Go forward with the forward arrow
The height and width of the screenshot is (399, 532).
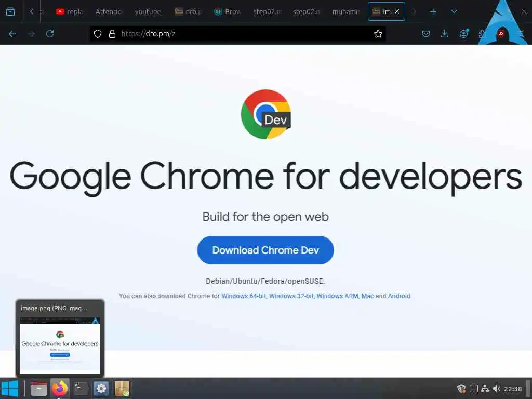coord(31,34)
